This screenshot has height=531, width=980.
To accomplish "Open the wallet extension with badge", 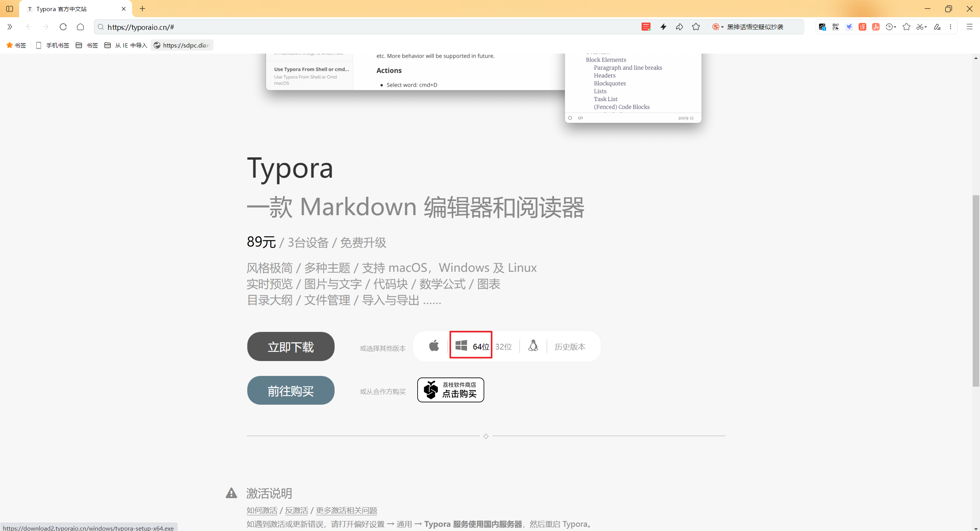I will (822, 27).
